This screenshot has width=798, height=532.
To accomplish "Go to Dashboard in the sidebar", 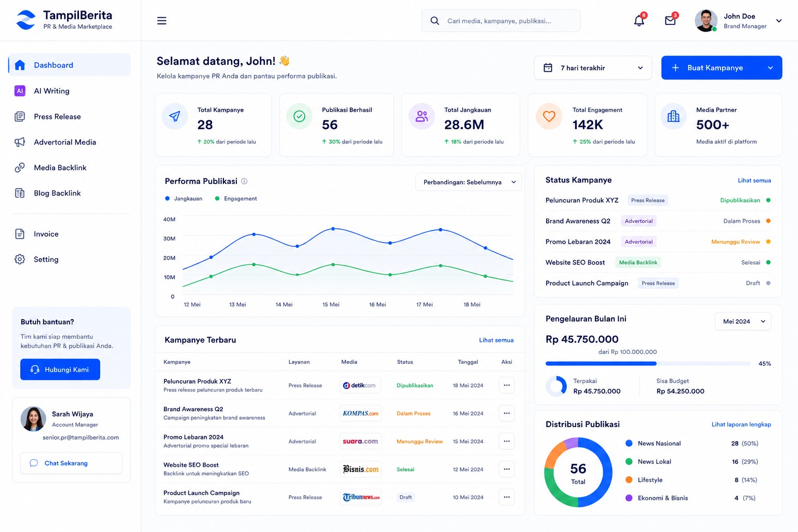I will tap(70, 65).
